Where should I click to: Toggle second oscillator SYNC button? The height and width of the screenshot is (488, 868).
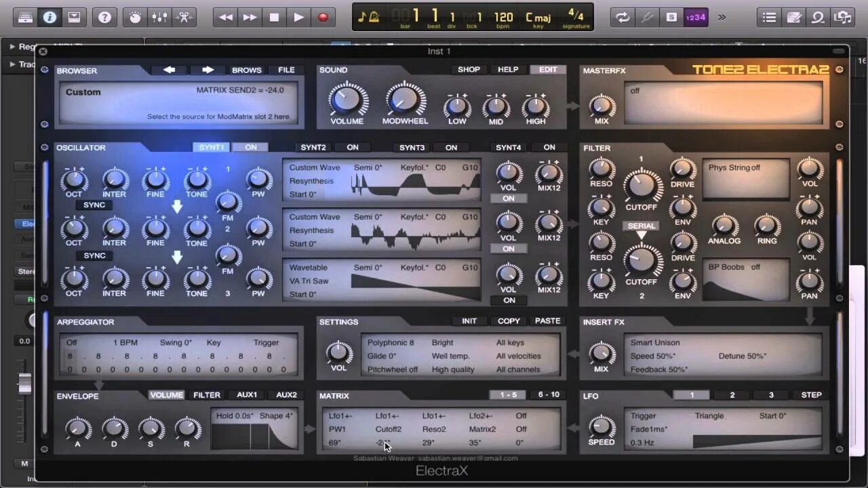pyautogui.click(x=94, y=256)
